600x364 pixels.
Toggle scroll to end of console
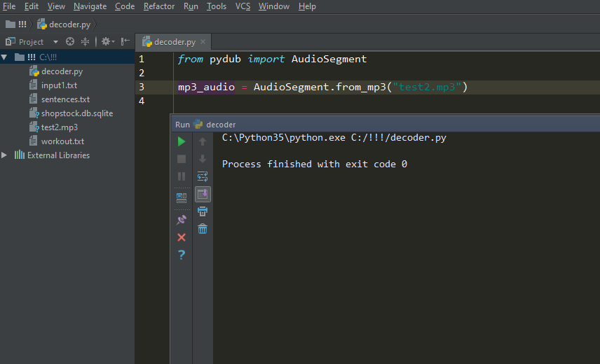203,194
